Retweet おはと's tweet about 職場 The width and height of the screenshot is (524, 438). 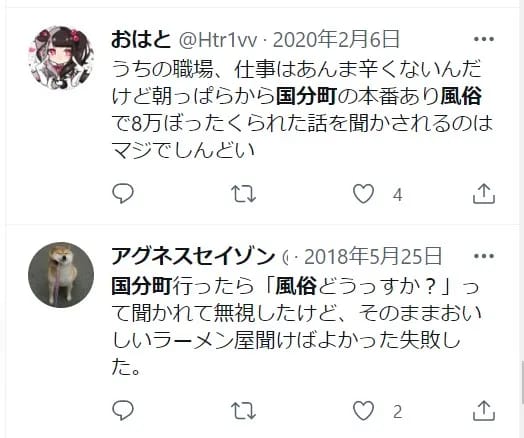[244, 194]
